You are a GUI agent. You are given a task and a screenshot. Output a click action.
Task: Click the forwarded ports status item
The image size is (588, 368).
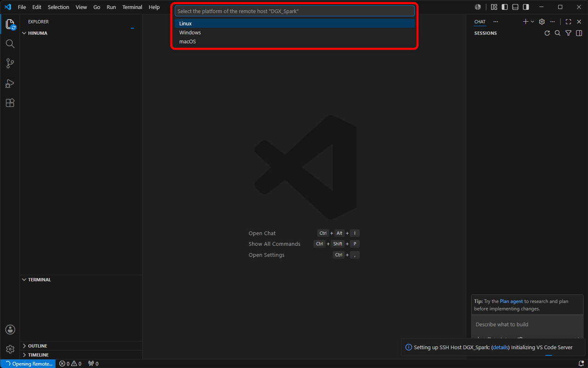point(93,364)
